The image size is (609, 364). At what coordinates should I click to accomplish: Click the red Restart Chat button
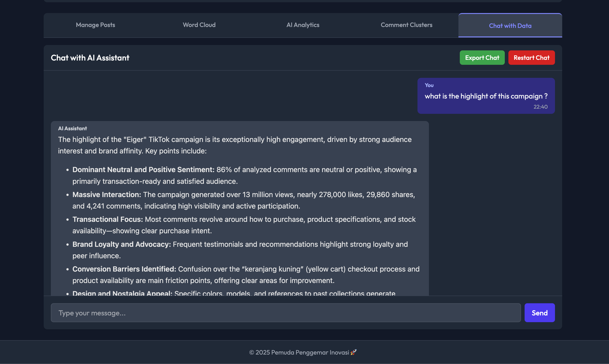pos(531,57)
